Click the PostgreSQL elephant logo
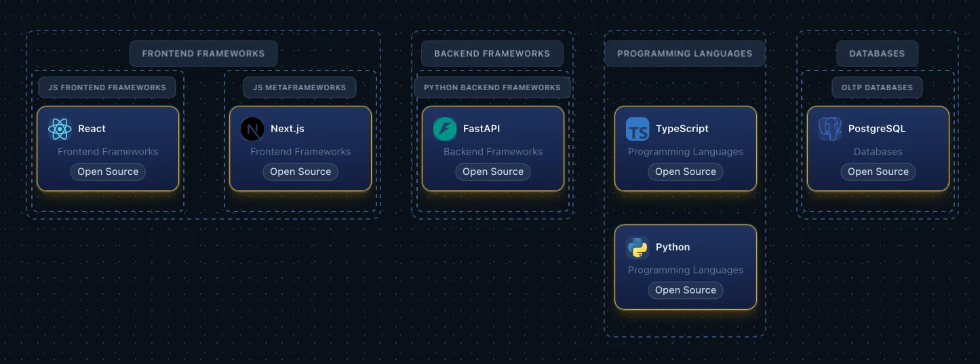Screen dimensions: 980x364 (x=830, y=129)
